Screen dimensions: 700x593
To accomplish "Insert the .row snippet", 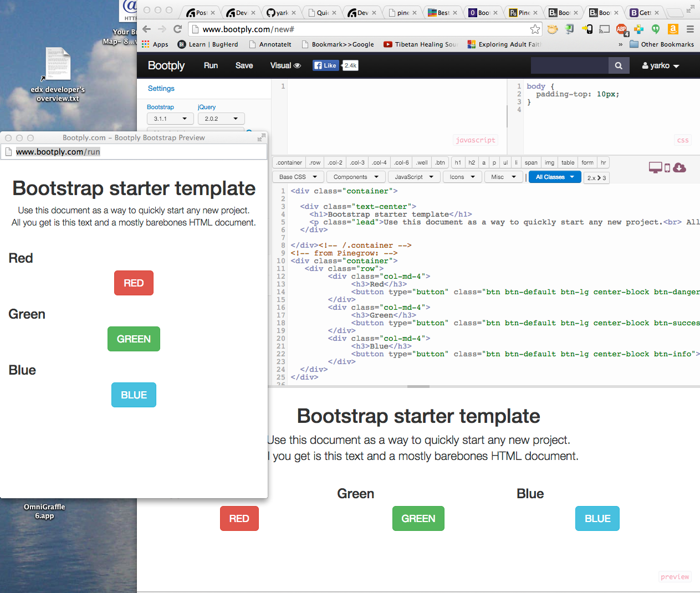I will 315,162.
